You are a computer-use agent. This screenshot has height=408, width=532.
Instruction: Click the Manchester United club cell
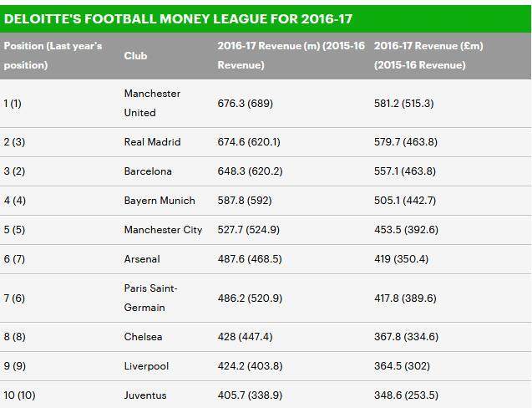pyautogui.click(x=151, y=103)
